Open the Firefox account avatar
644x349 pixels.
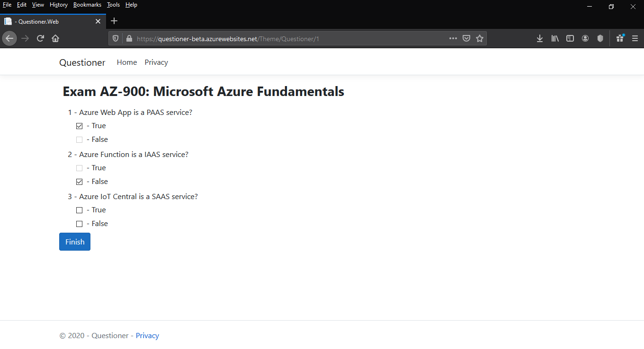tap(585, 38)
